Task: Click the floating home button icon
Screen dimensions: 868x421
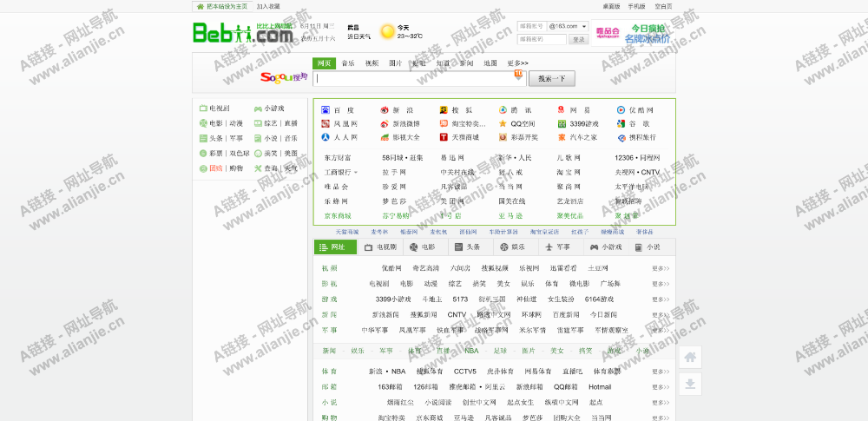Action: (x=690, y=358)
